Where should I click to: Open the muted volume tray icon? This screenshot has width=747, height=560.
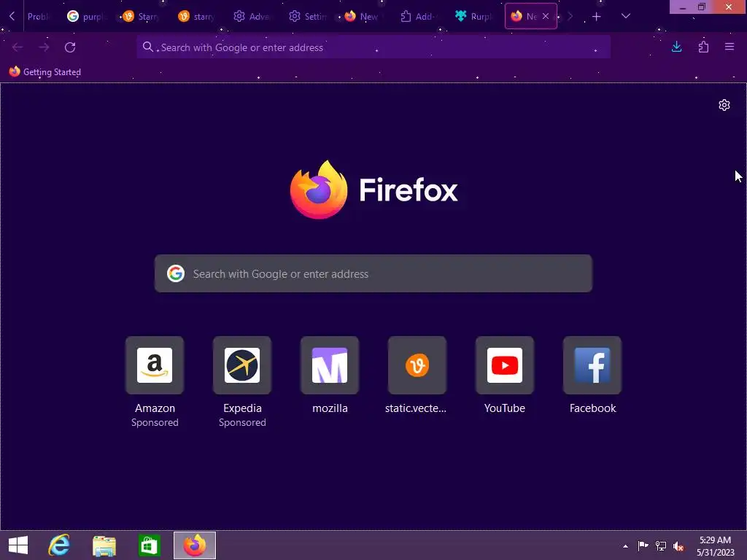(678, 545)
